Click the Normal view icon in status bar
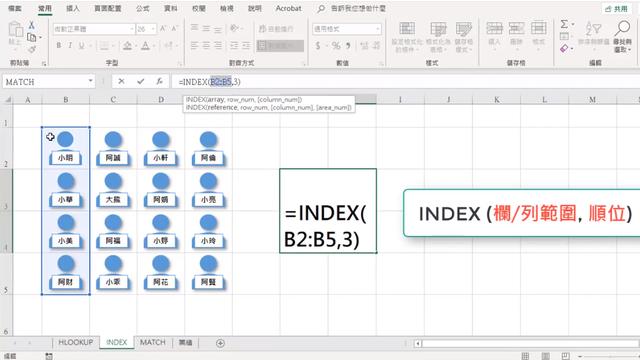Viewport: 640px width, 360px height. tap(526, 356)
